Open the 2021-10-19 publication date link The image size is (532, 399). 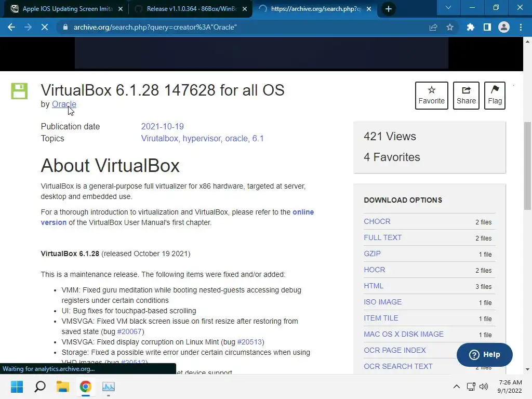pos(162,127)
